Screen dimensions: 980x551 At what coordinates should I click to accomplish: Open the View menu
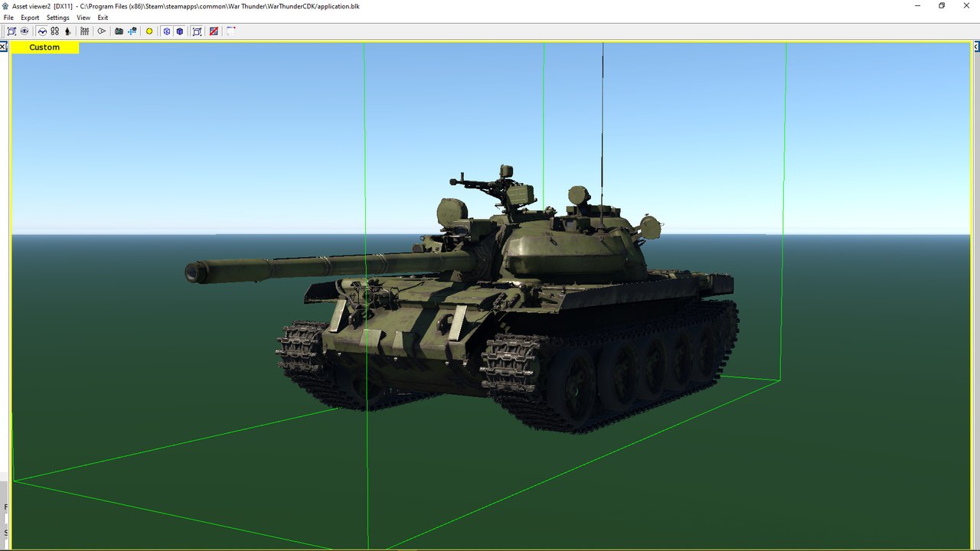pos(83,18)
